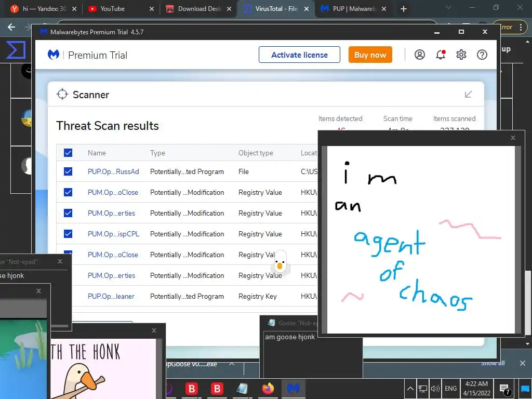The height and width of the screenshot is (399, 532).
Task: Uncheck the PUP.Op...RussAd row checkbox
Action: (68, 171)
